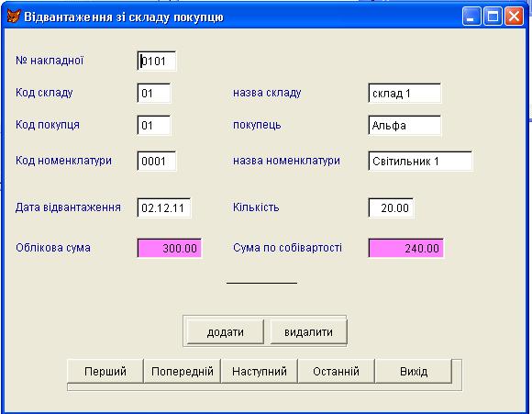Click the window title Відвантаження зі складу покупцю

pyautogui.click(x=124, y=17)
